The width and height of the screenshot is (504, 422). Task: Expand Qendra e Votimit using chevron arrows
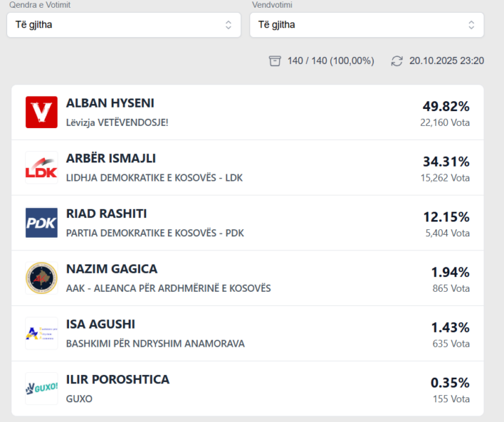228,25
